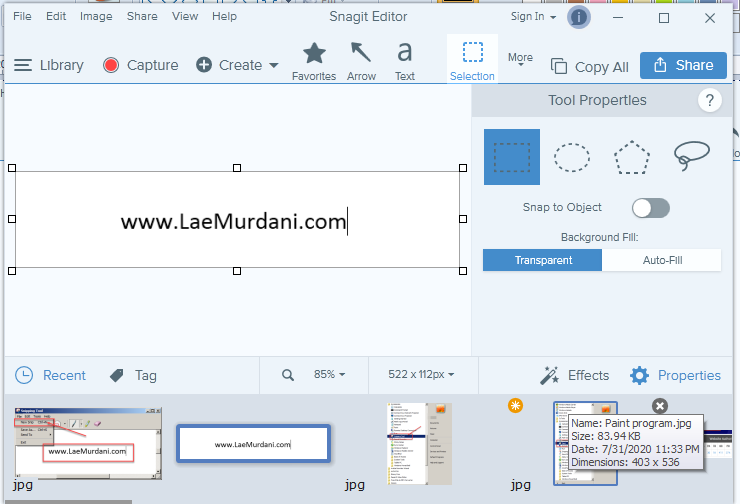Choose the freehand lasso selection shape
Viewport: 740px width, 504px height.
[x=692, y=157]
